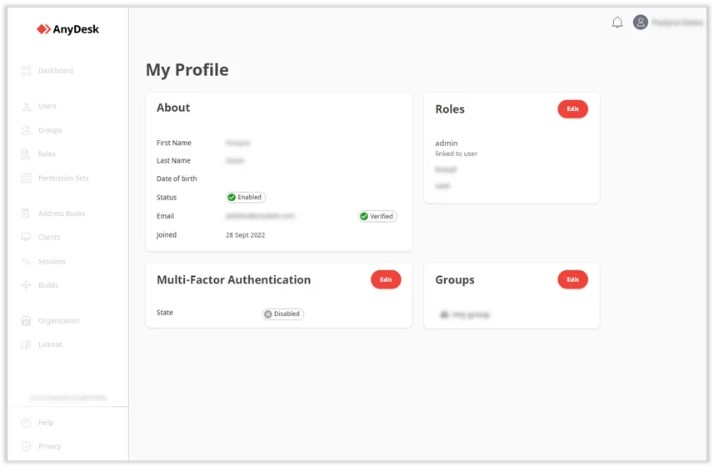Go to the Address Books menu item
This screenshot has height=467, width=712.
tap(61, 213)
